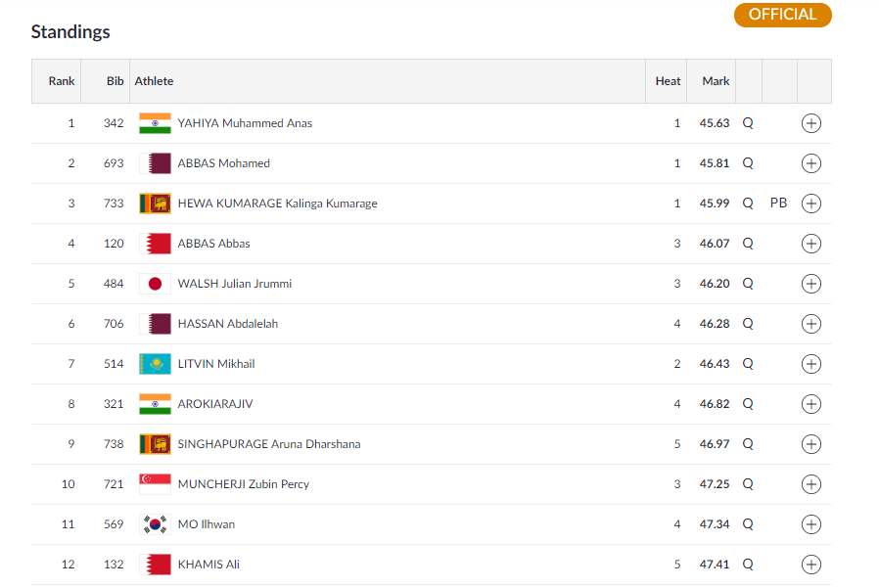Select SINGHAPURAGE Aruna Dharshana name
Screen dimensions: 879x588
click(268, 444)
